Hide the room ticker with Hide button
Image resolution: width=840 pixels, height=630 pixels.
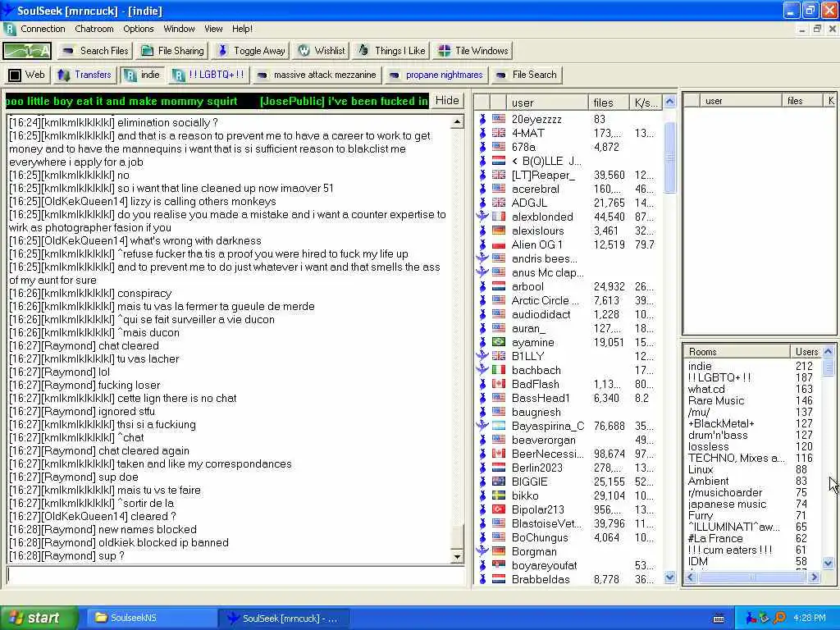[x=447, y=101]
